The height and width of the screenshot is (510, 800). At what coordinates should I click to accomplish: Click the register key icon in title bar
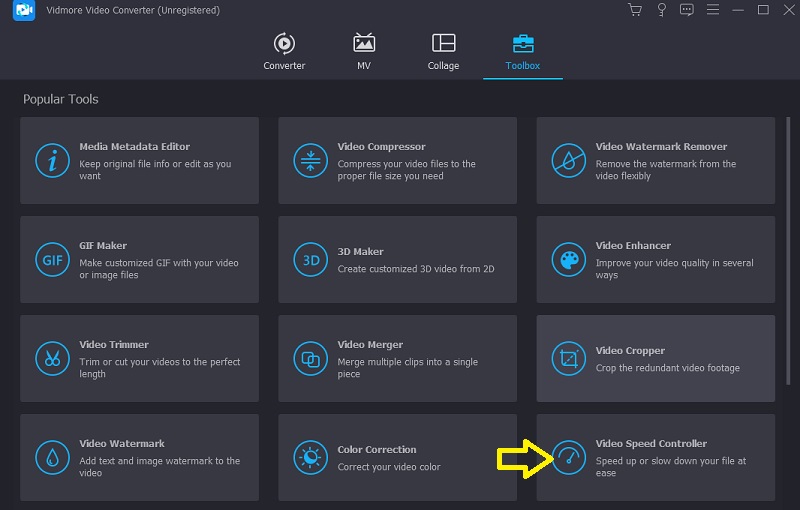click(x=661, y=10)
